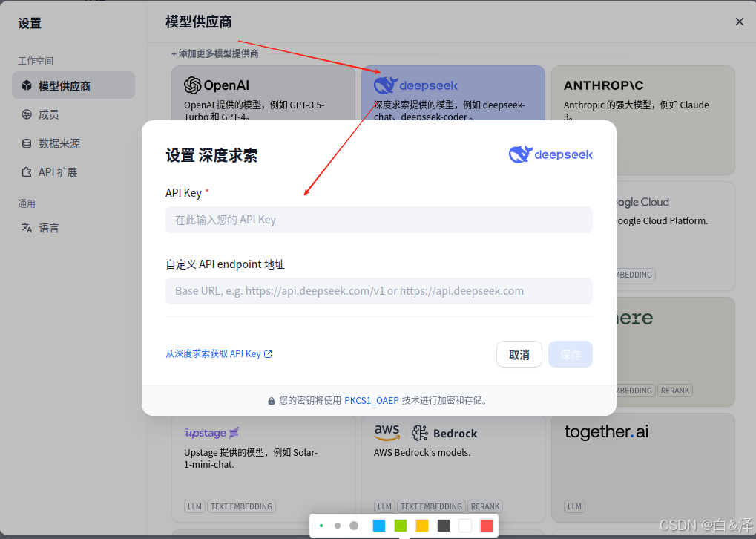Click the 数据来源 database icon
This screenshot has width=756, height=539.
point(27,143)
